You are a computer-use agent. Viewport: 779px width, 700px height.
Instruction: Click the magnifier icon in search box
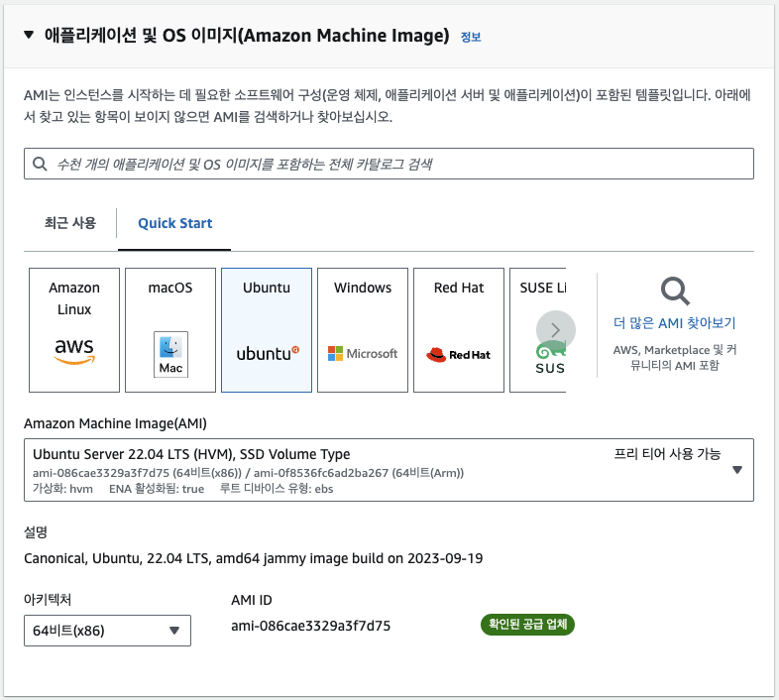[40, 164]
